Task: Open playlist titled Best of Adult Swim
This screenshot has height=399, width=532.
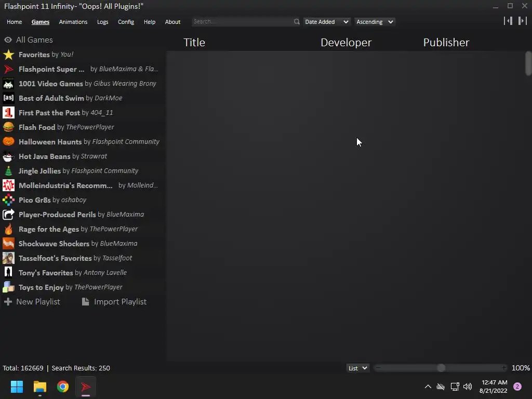Action: click(51, 98)
